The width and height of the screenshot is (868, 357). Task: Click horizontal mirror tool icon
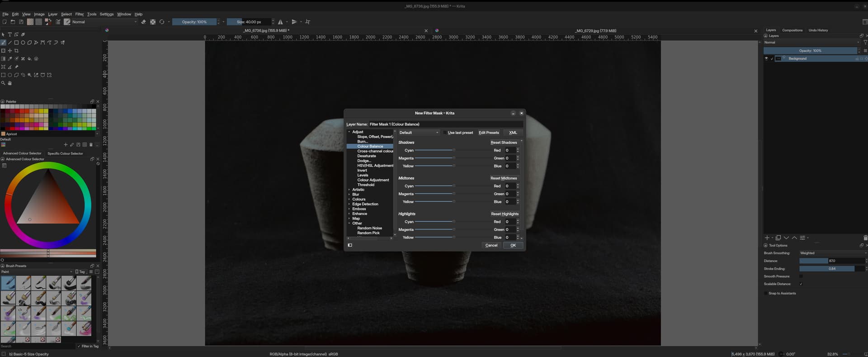(280, 22)
